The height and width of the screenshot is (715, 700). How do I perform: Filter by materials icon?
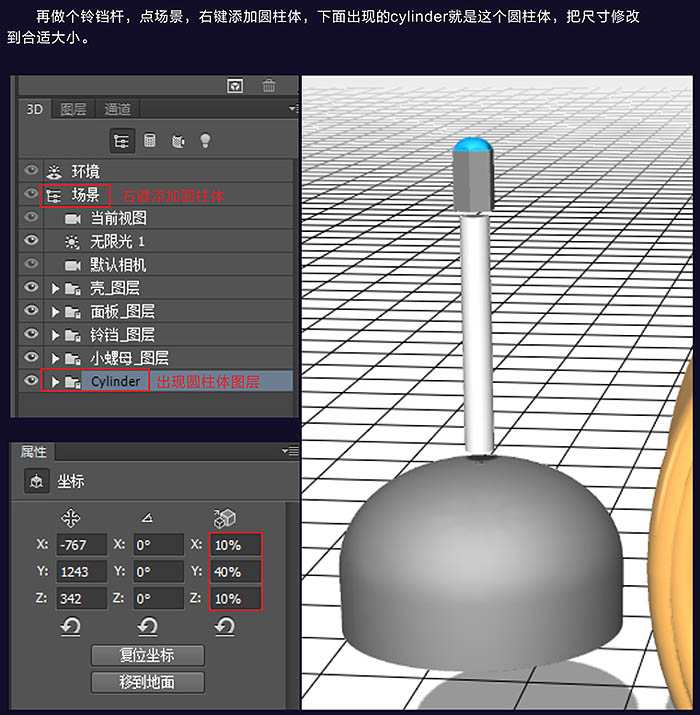point(178,141)
